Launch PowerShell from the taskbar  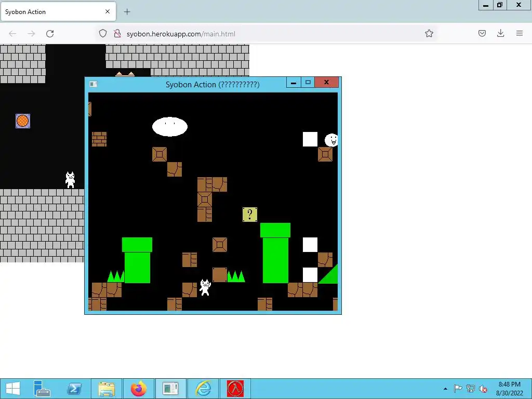(x=74, y=388)
